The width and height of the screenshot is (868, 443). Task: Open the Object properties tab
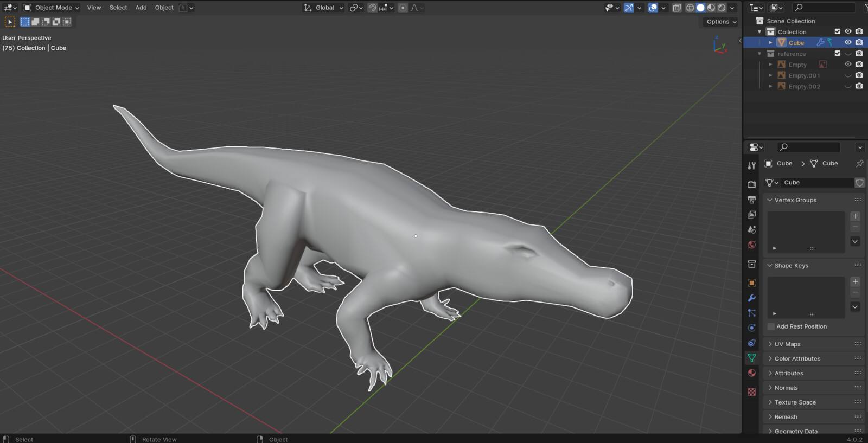(x=751, y=283)
